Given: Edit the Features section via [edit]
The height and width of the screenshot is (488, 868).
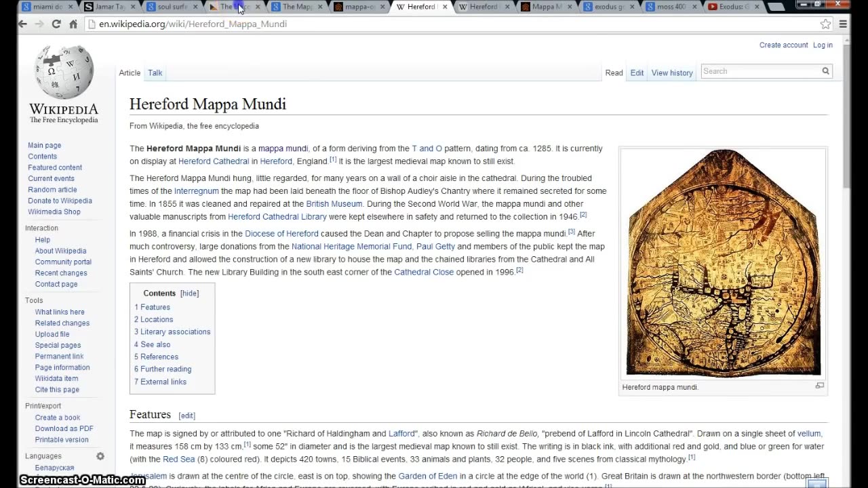Looking at the screenshot, I should [x=187, y=415].
